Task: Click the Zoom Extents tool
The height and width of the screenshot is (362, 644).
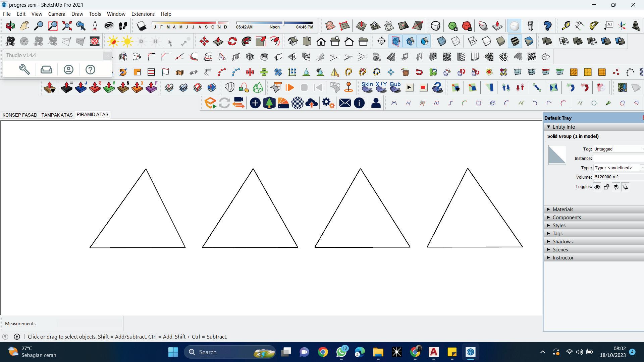Action: (67, 26)
